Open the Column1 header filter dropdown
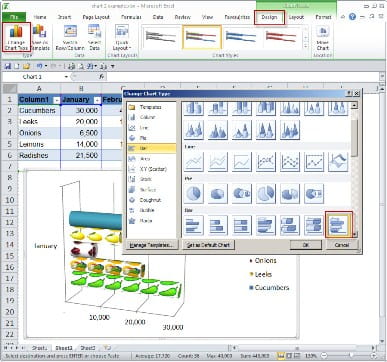This screenshot has width=387, height=362. pos(56,100)
